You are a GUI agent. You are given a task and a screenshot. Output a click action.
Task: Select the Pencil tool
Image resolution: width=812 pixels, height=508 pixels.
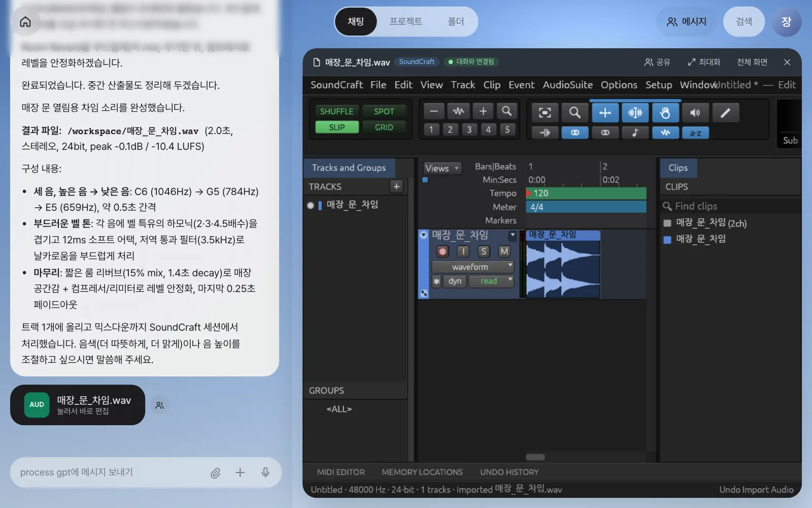[x=725, y=113]
